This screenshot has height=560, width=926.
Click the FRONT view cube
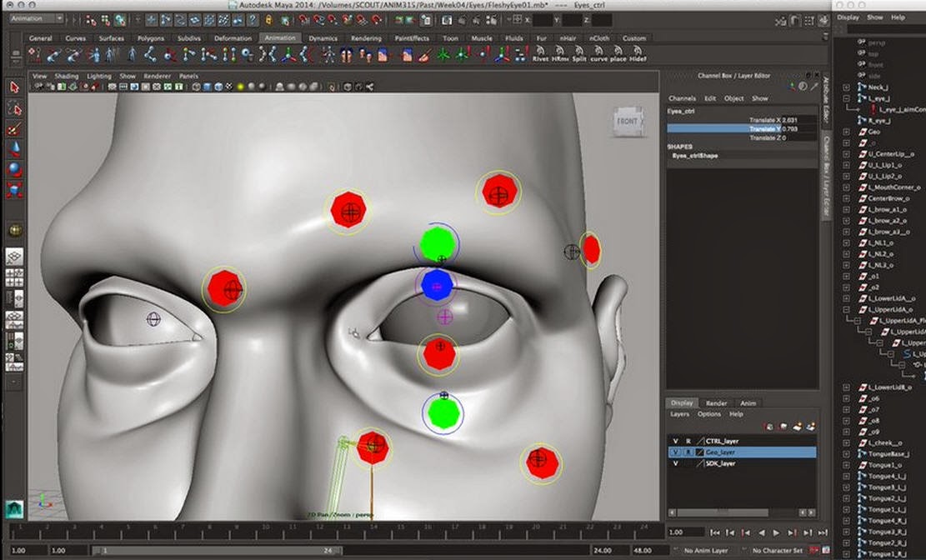[x=628, y=121]
